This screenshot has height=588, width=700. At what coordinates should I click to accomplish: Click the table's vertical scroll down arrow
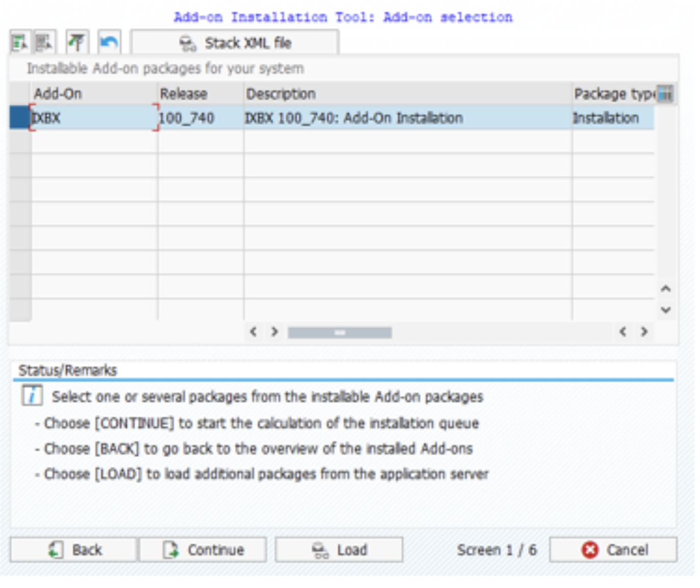click(x=665, y=310)
